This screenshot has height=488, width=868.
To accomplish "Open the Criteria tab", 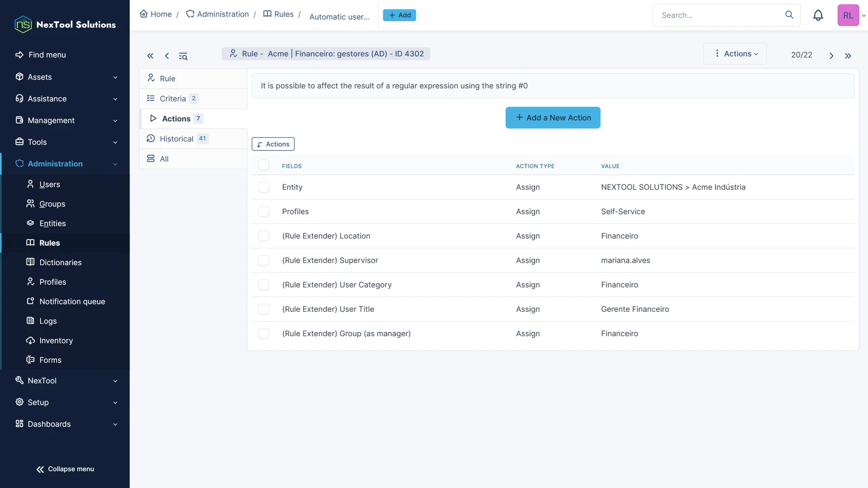I will point(193,99).
